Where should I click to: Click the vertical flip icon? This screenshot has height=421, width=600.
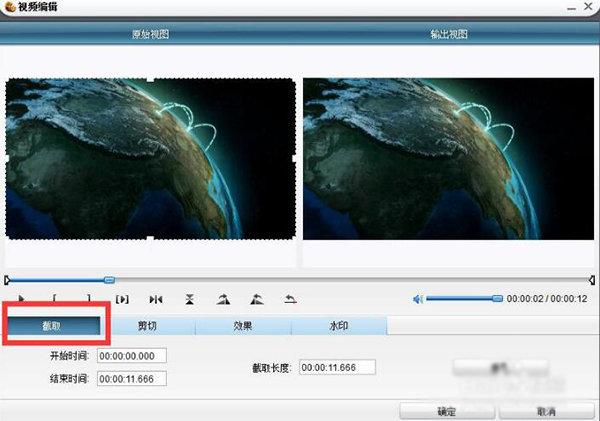click(x=189, y=299)
